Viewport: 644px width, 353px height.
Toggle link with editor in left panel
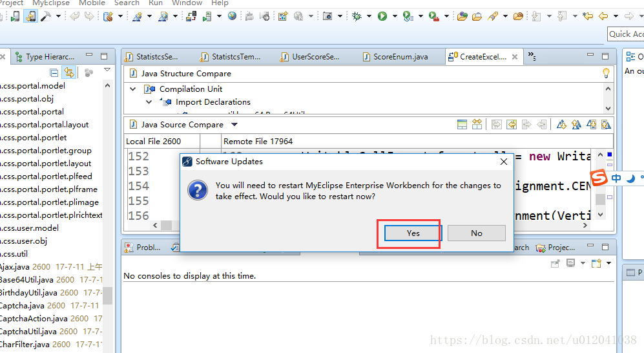pos(69,73)
